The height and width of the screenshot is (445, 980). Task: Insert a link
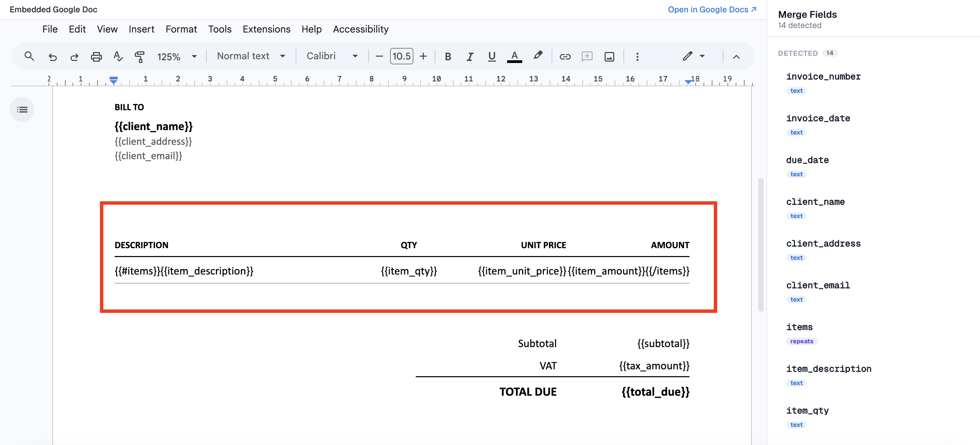coord(565,57)
